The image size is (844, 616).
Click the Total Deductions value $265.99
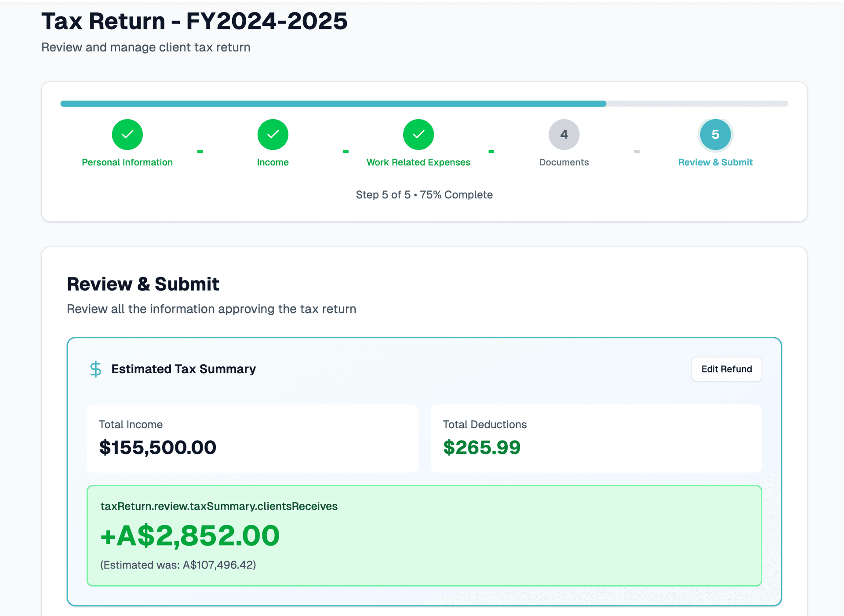482,447
